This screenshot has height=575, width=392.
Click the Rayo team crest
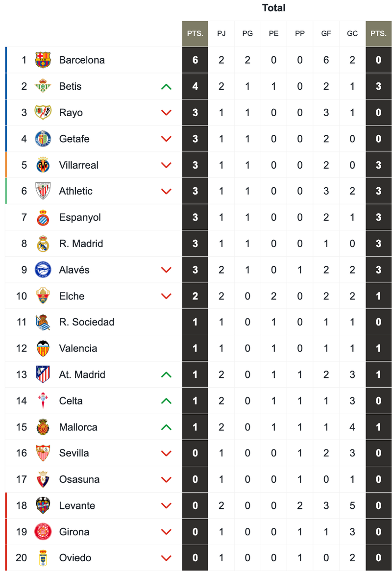pos(43,113)
